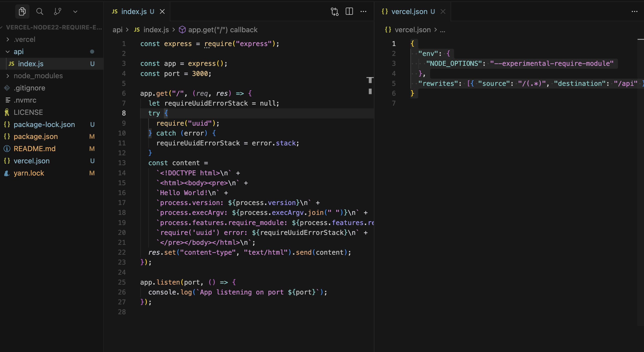Click the compare changes icon
This screenshot has height=352, width=644.
click(x=334, y=12)
